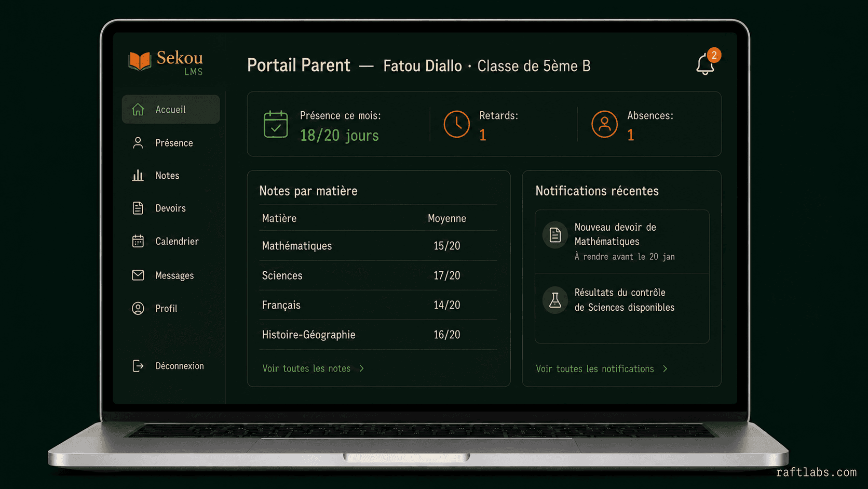Click the Sekou LMS book logo
This screenshot has width=868, height=489.
pos(139,61)
